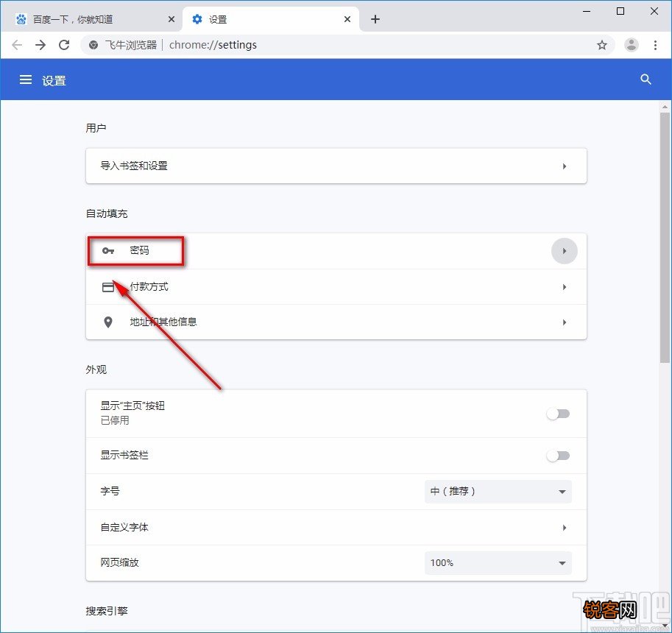The height and width of the screenshot is (633, 672).
Task: Click the key icon next to 密码
Action: pyautogui.click(x=108, y=251)
